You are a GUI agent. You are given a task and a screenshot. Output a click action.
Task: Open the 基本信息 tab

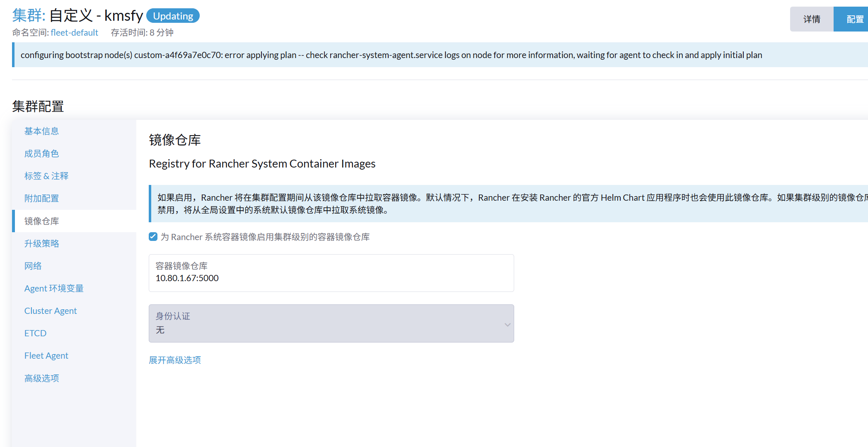[x=41, y=131]
